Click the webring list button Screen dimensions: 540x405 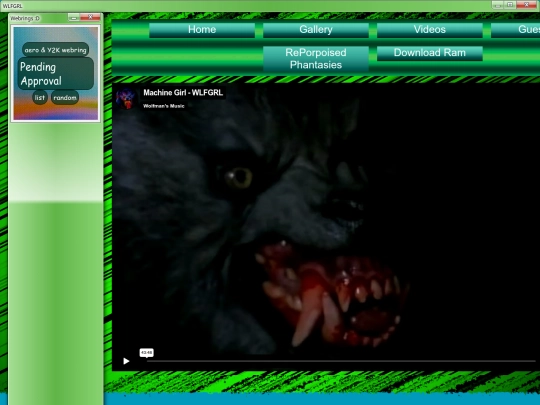coord(40,97)
